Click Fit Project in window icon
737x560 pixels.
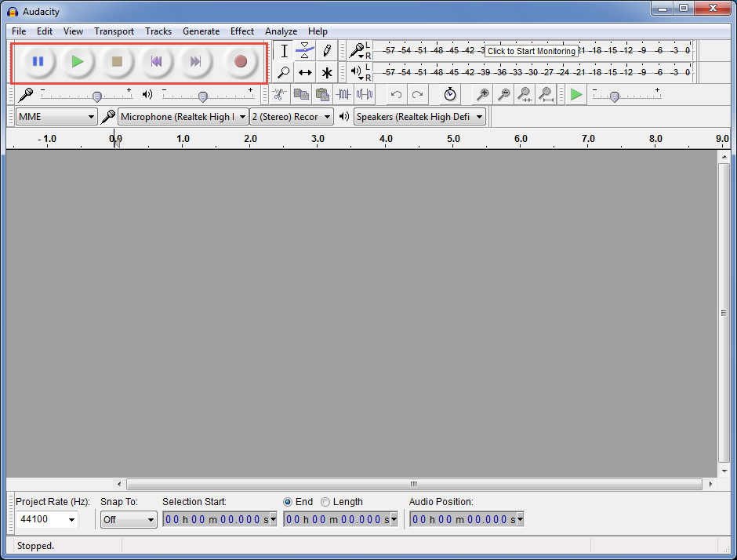(546, 94)
